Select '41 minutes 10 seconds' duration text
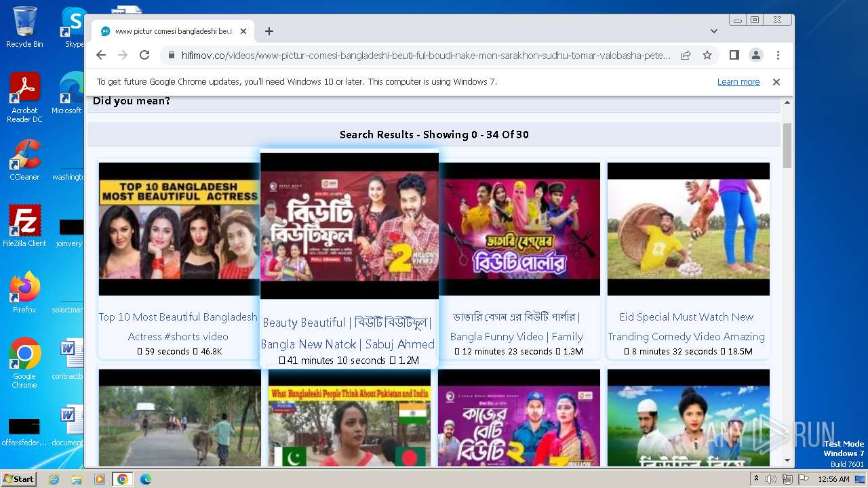The height and width of the screenshot is (488, 868). 336,361
